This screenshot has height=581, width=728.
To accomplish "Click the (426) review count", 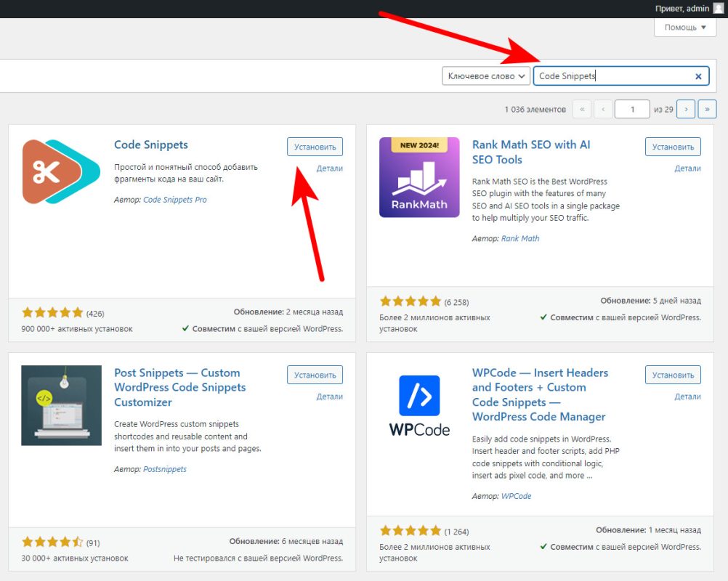I will click(x=95, y=314).
